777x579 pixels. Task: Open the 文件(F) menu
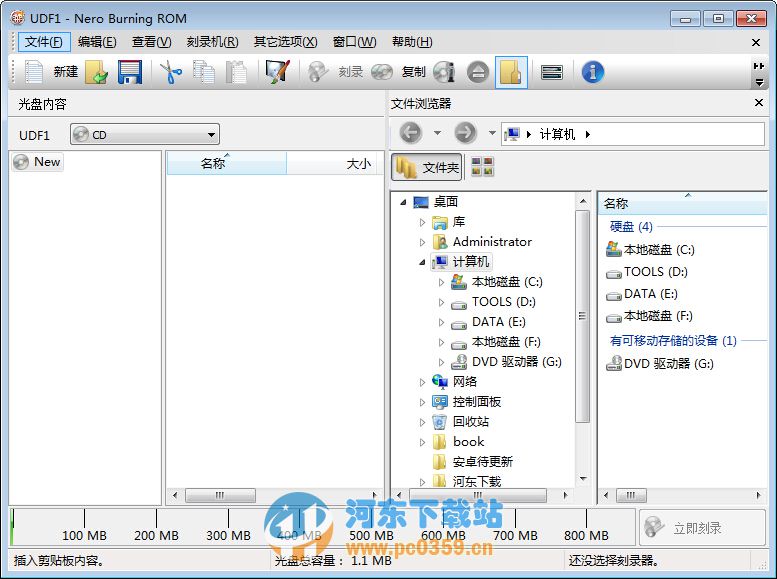[x=44, y=42]
